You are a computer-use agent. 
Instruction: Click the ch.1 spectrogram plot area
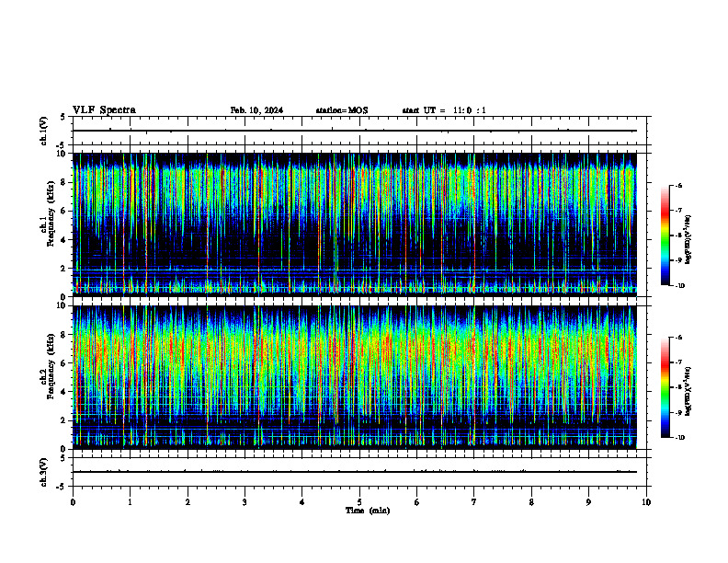pos(354,224)
